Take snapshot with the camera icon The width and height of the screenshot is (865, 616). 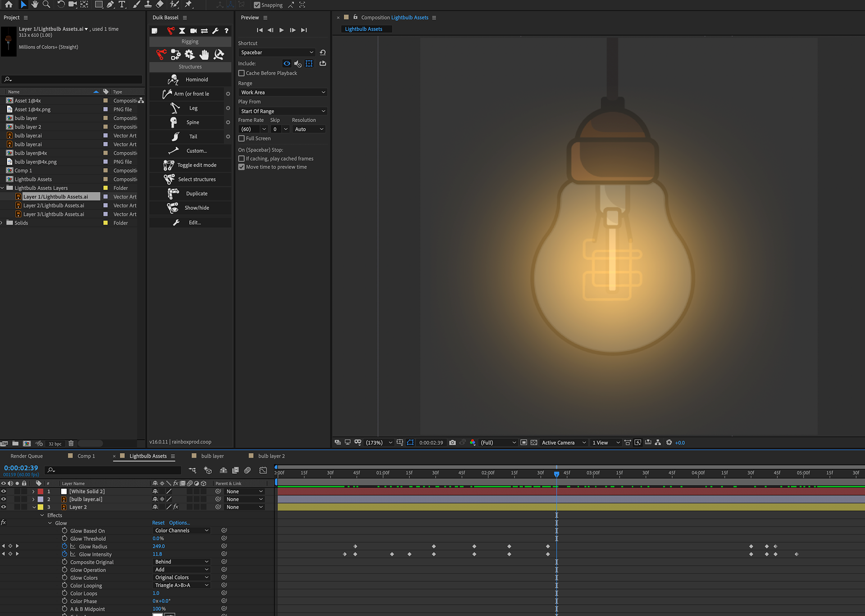pos(452,443)
